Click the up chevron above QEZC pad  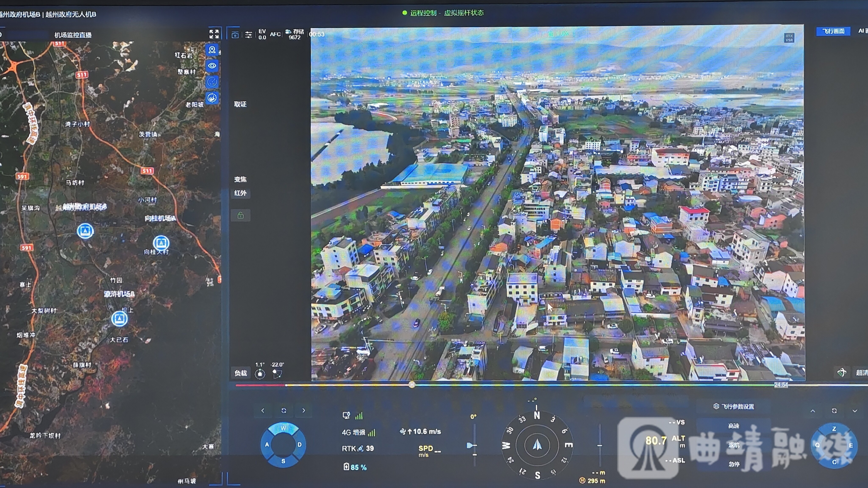coord(813,411)
